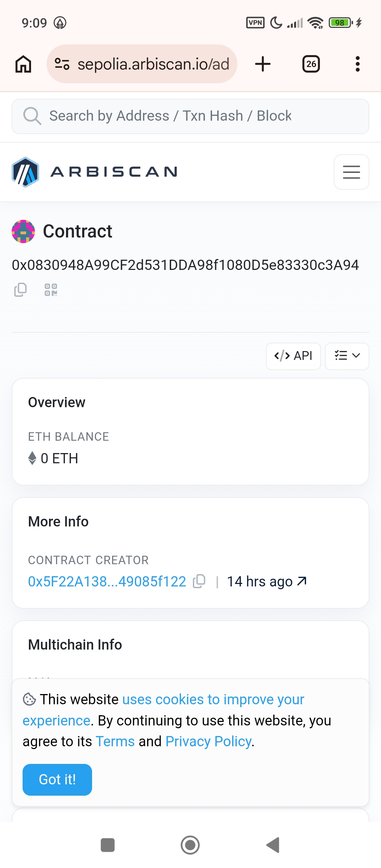Open the browser three-dot menu

tap(358, 64)
